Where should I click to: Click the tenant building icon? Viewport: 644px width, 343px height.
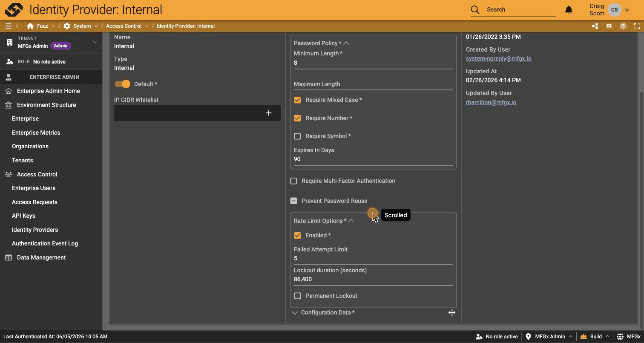coord(10,42)
